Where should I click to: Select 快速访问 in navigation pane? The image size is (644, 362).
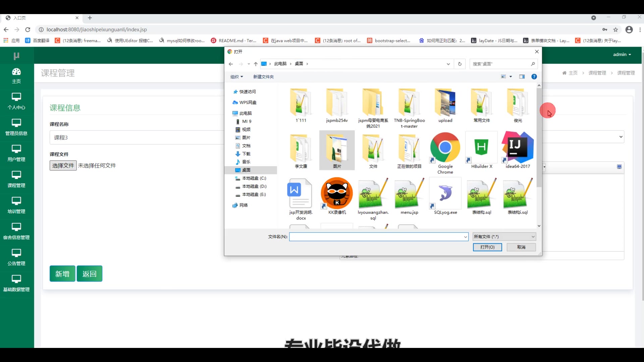[245, 92]
